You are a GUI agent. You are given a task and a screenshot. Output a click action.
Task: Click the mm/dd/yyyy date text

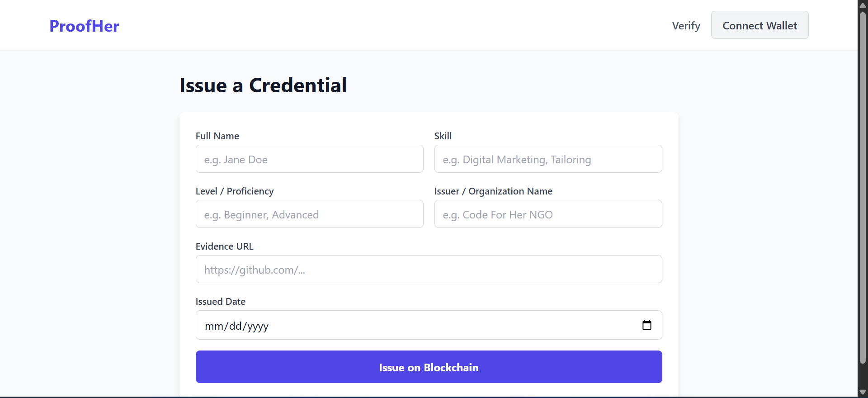coord(237,326)
